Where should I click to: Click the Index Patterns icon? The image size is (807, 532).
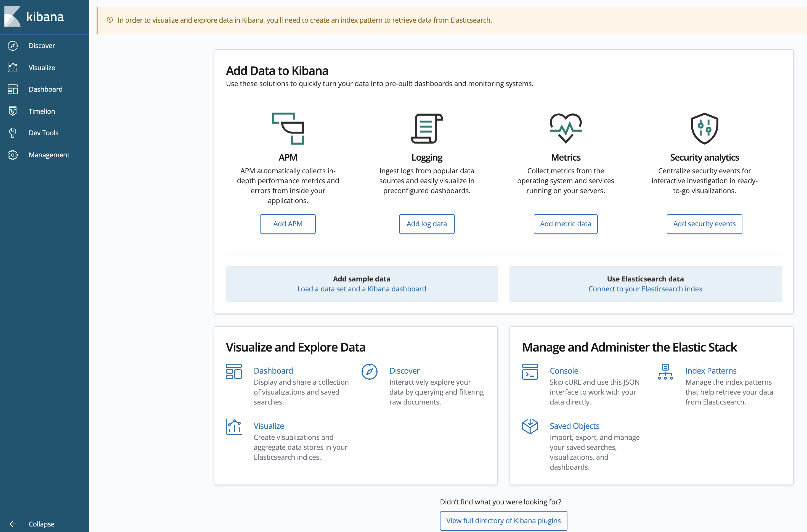point(665,371)
